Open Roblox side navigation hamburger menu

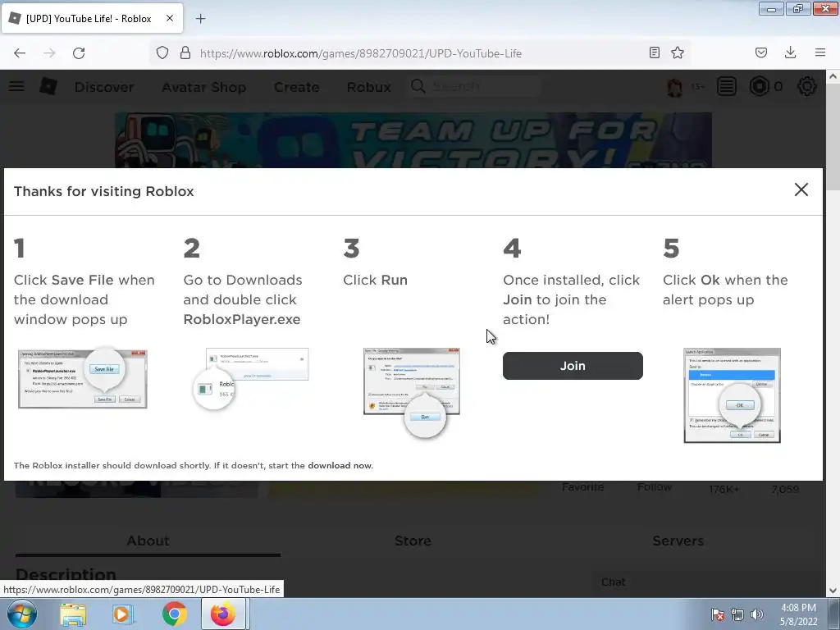point(16,86)
